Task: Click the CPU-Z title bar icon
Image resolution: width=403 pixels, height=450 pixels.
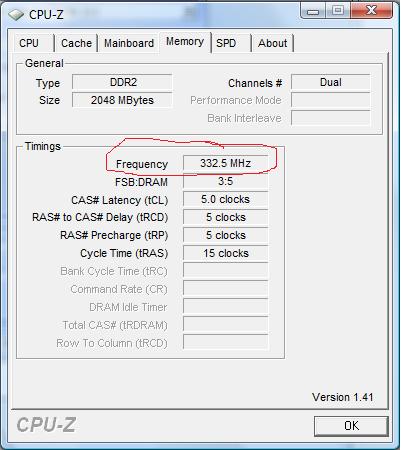Action: 16,14
